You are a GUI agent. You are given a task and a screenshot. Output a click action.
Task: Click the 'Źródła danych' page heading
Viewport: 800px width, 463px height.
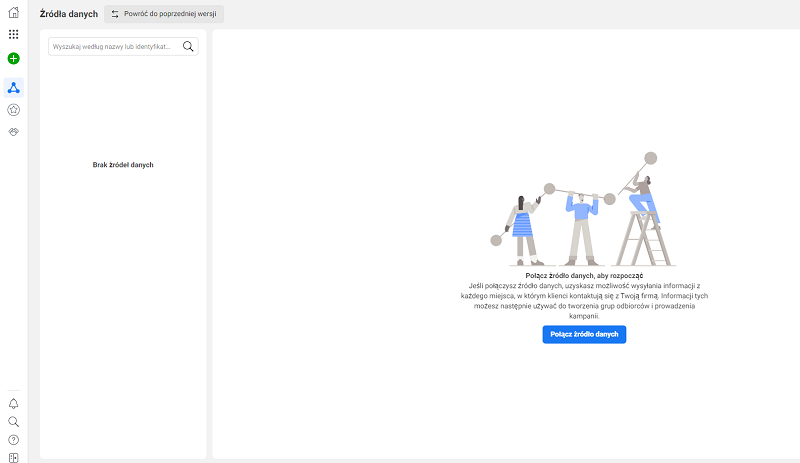[69, 14]
